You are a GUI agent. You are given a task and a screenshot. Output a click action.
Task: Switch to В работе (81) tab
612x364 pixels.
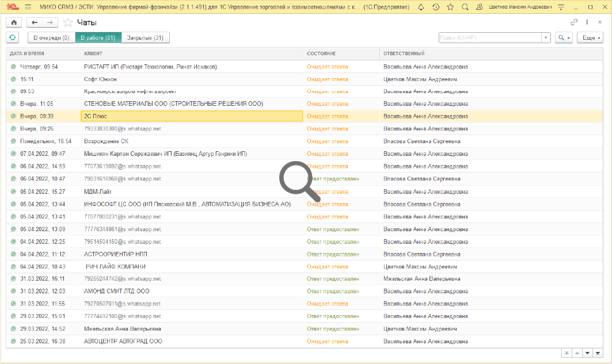click(x=98, y=38)
